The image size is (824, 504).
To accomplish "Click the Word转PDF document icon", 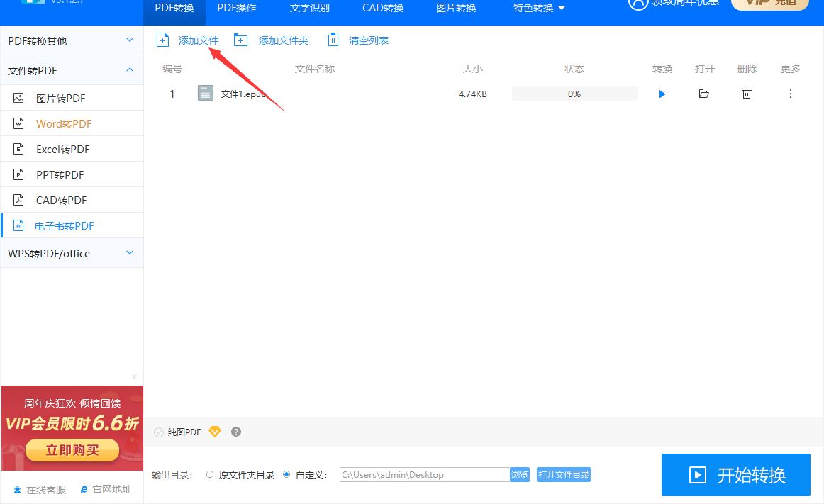I will click(18, 123).
